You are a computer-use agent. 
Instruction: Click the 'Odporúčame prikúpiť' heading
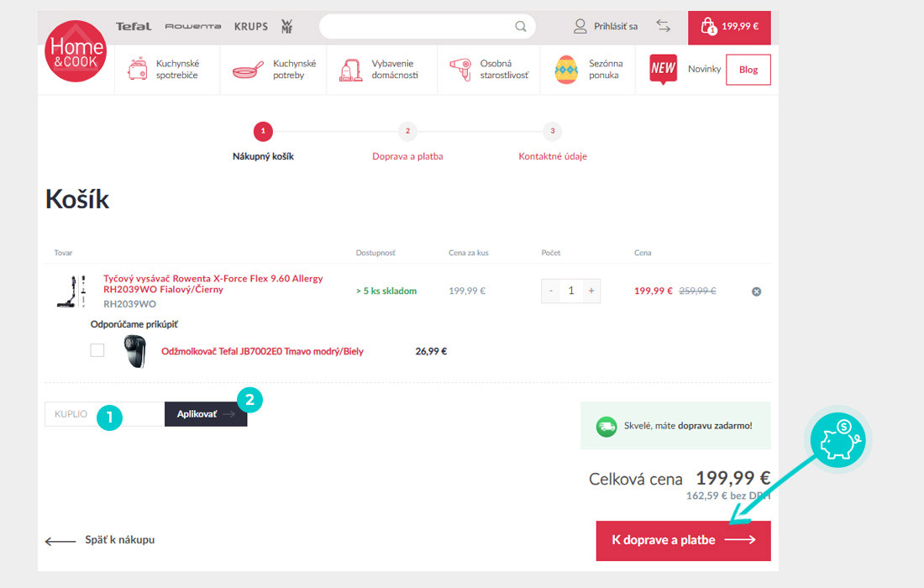(x=134, y=324)
